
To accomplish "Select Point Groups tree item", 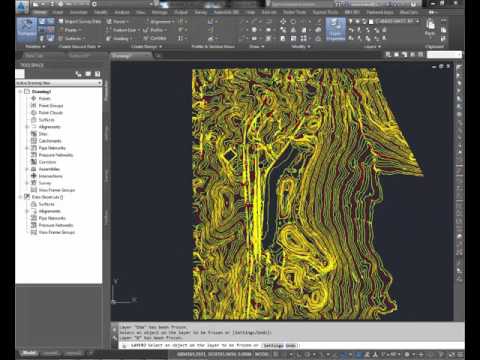I will [x=51, y=105].
